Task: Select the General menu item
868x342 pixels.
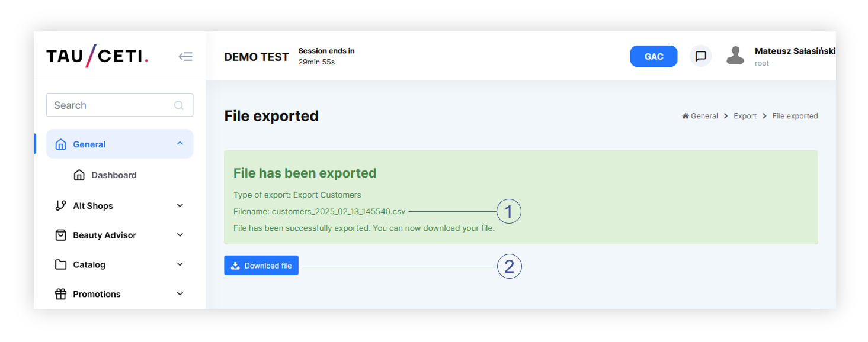Action: [x=89, y=144]
